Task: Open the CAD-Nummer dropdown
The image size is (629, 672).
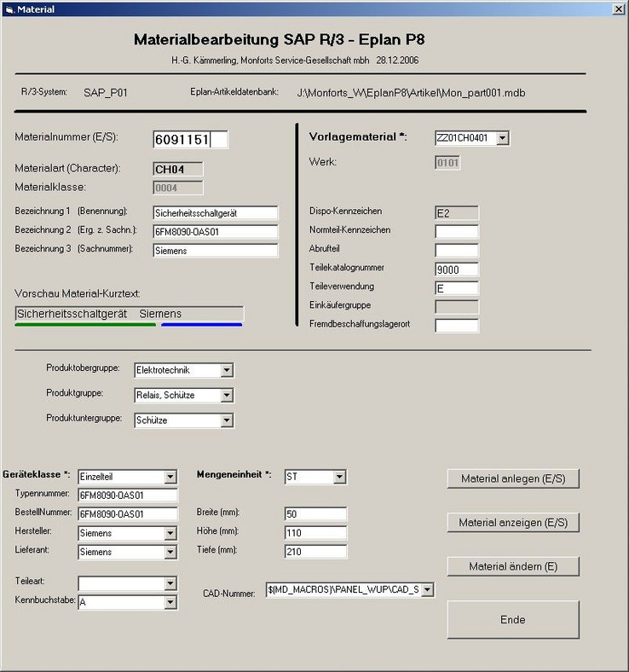Action: tap(427, 589)
